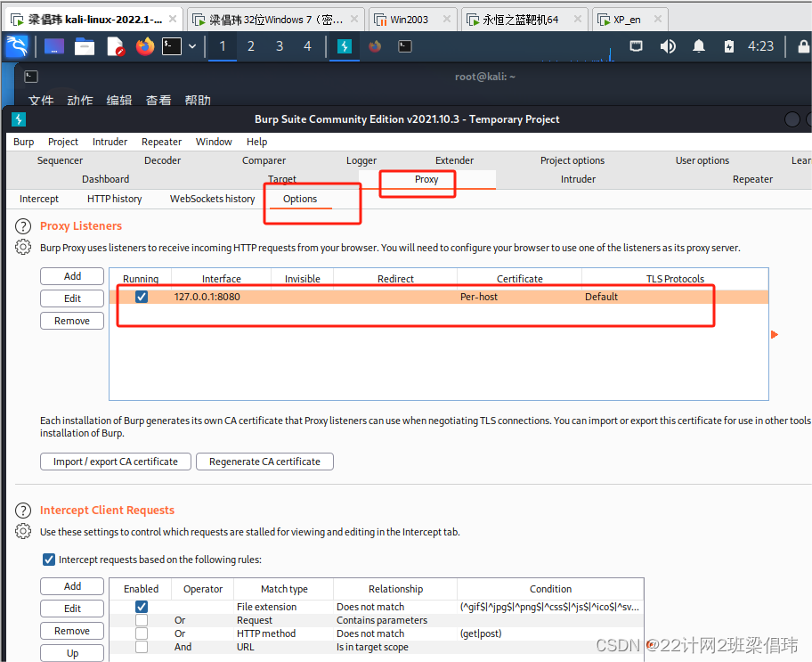Toggle Intercept requests based on rules checkbox
812x662 pixels.
[x=49, y=560]
